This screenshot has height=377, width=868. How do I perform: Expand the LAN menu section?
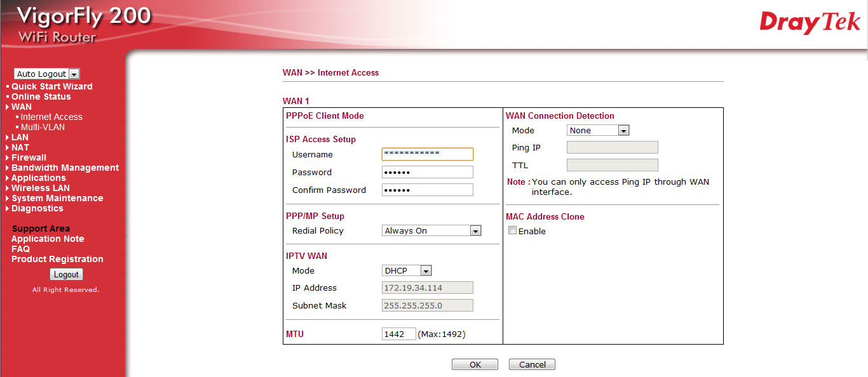[x=20, y=137]
